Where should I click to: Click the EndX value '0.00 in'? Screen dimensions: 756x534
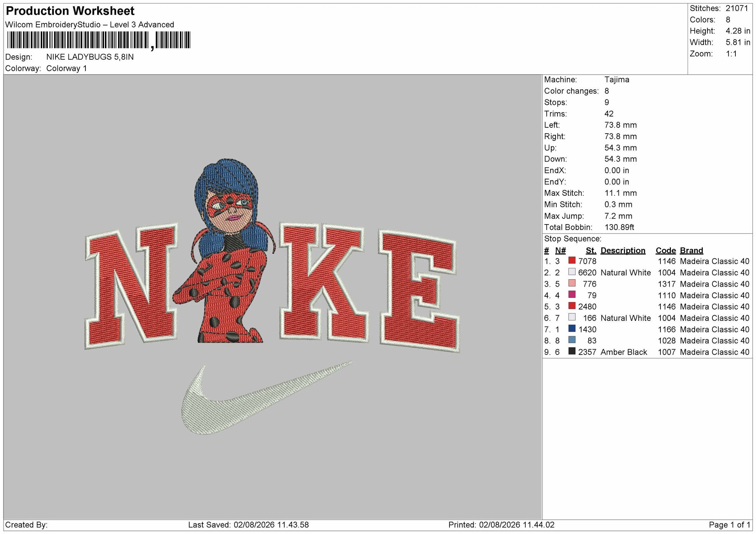pyautogui.click(x=617, y=170)
